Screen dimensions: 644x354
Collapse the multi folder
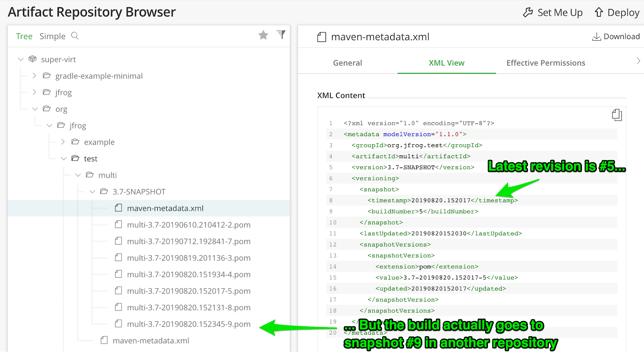click(x=78, y=175)
